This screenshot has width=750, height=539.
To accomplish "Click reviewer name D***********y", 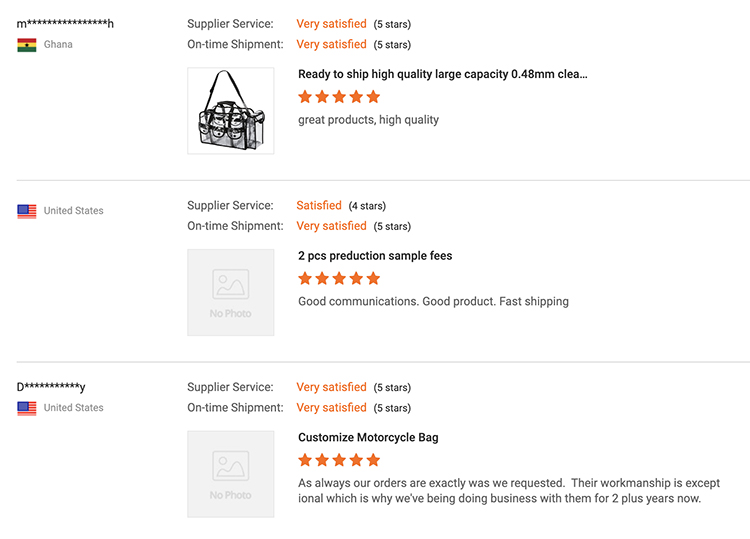I will pyautogui.click(x=51, y=387).
